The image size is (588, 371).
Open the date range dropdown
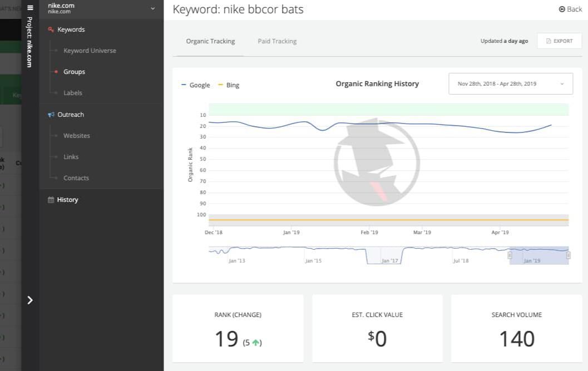coord(511,83)
